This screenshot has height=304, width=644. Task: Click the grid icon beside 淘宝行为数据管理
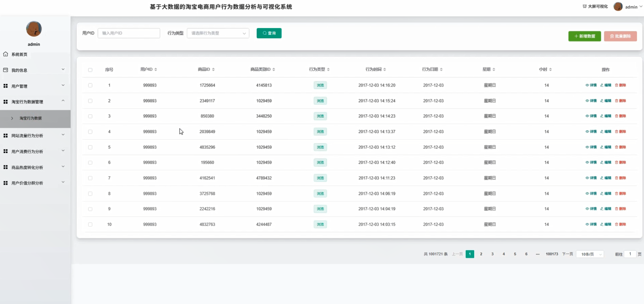(x=6, y=102)
